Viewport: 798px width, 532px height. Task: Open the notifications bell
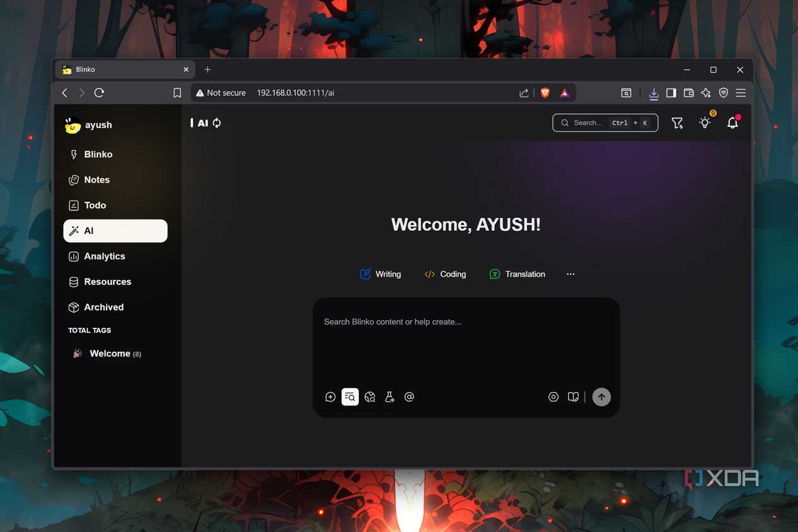732,123
